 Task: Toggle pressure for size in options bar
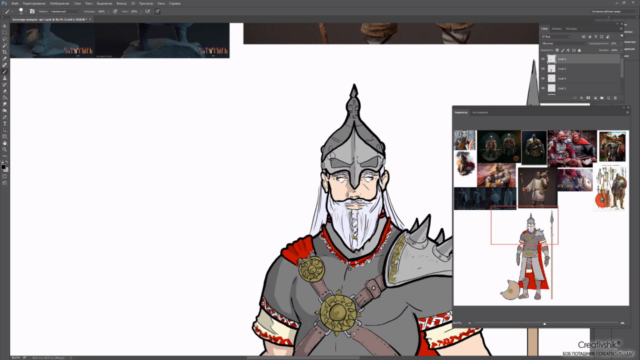tap(157, 11)
